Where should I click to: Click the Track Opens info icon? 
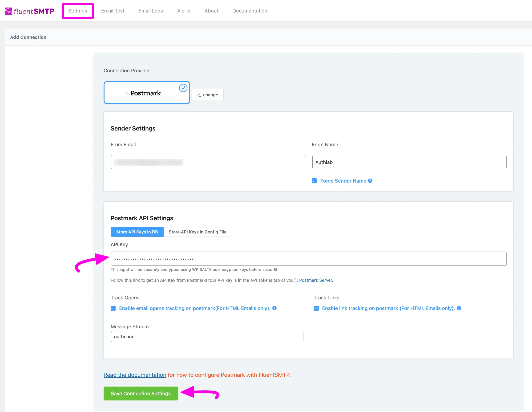274,308
